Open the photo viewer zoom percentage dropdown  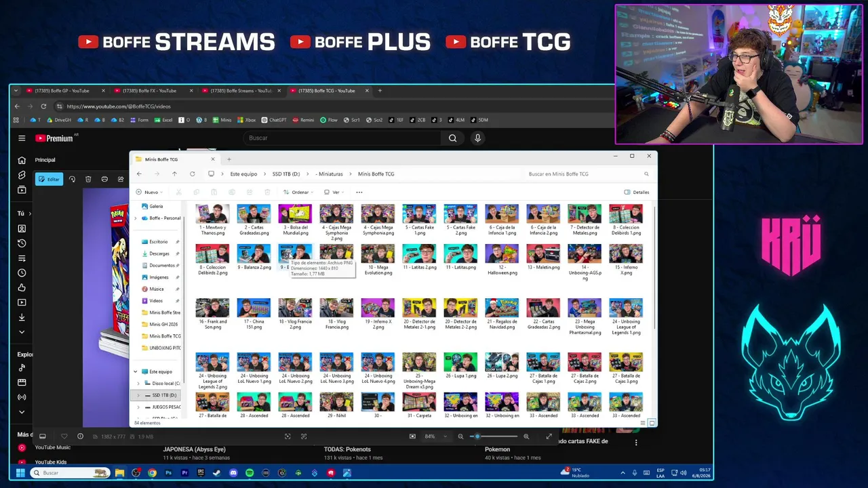(x=435, y=436)
